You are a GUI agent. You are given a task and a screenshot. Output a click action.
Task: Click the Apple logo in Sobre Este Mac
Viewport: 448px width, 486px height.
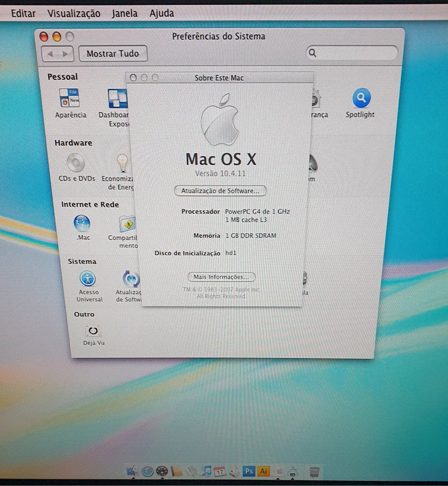tap(220, 119)
